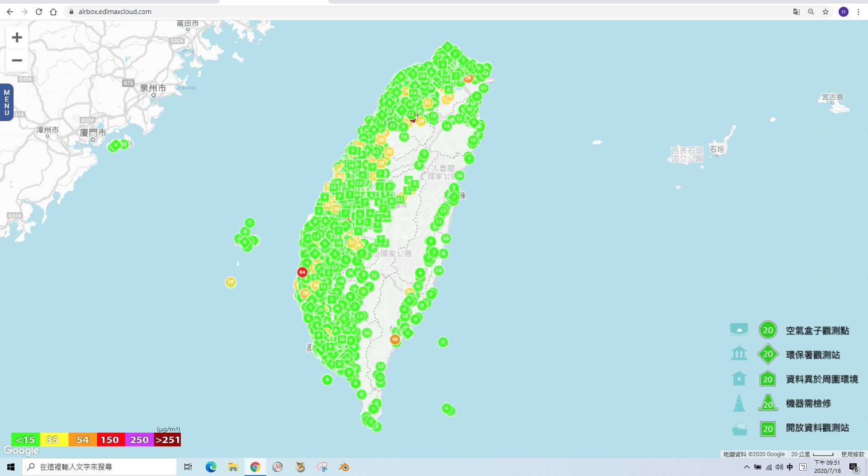Open the purple H profile avatar
The height and width of the screenshot is (476, 868).
(844, 12)
